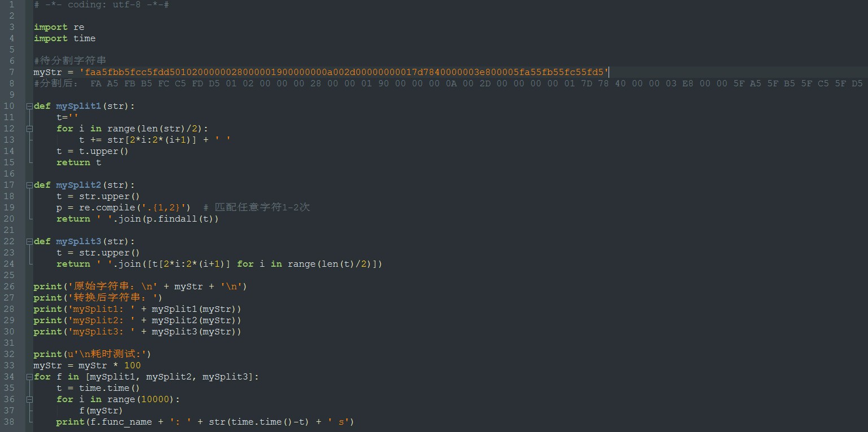Image resolution: width=868 pixels, height=432 pixels.
Task: Collapse the mySplit1 function fold marker
Action: (29, 106)
